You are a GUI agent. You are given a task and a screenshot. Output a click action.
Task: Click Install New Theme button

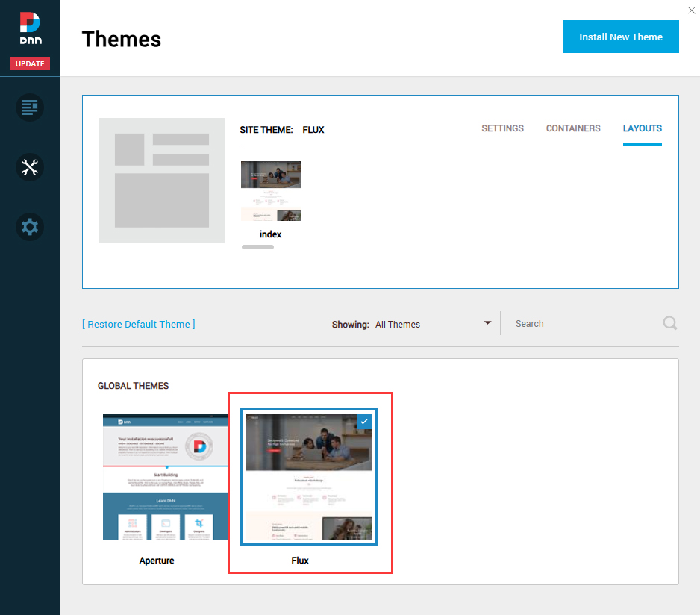click(621, 37)
